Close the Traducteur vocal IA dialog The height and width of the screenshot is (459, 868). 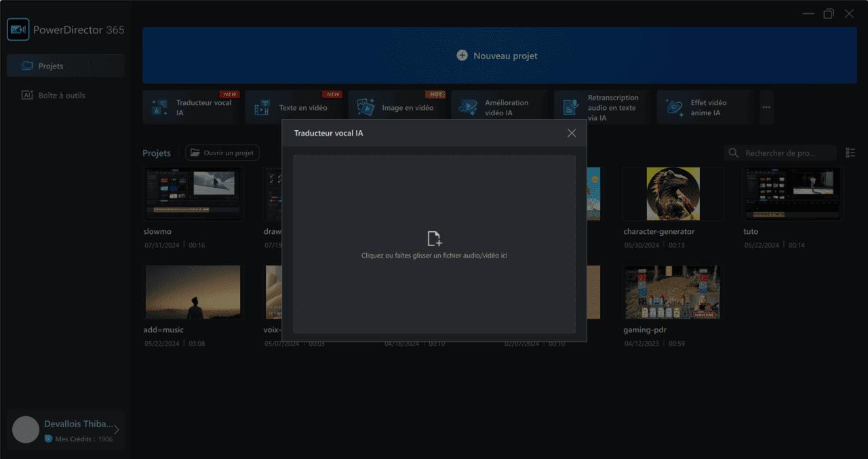point(572,133)
